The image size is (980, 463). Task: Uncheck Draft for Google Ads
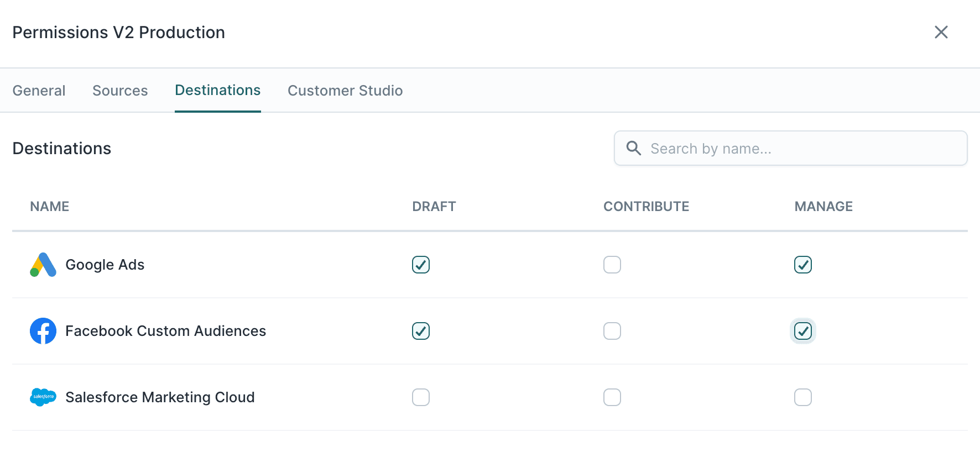(x=421, y=265)
